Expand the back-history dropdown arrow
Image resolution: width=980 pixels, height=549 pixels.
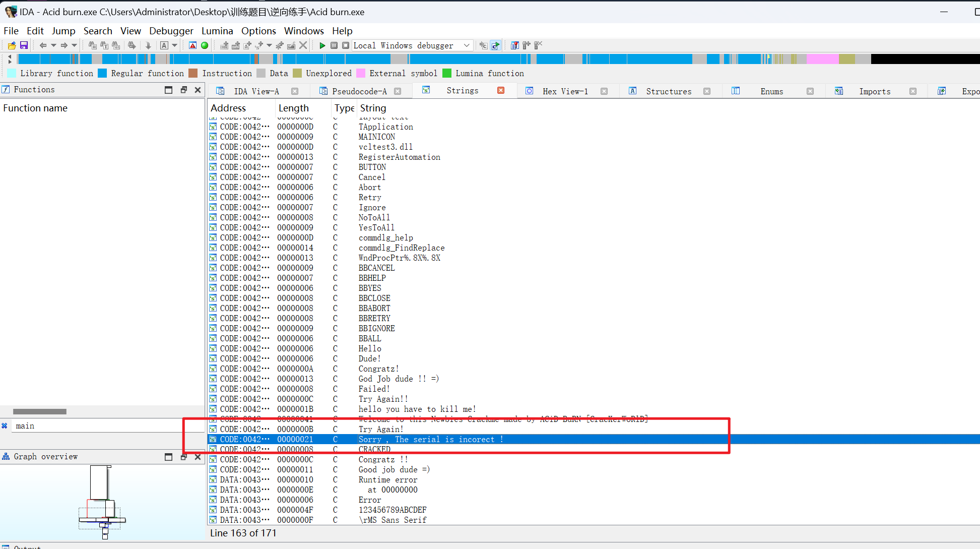click(x=53, y=45)
